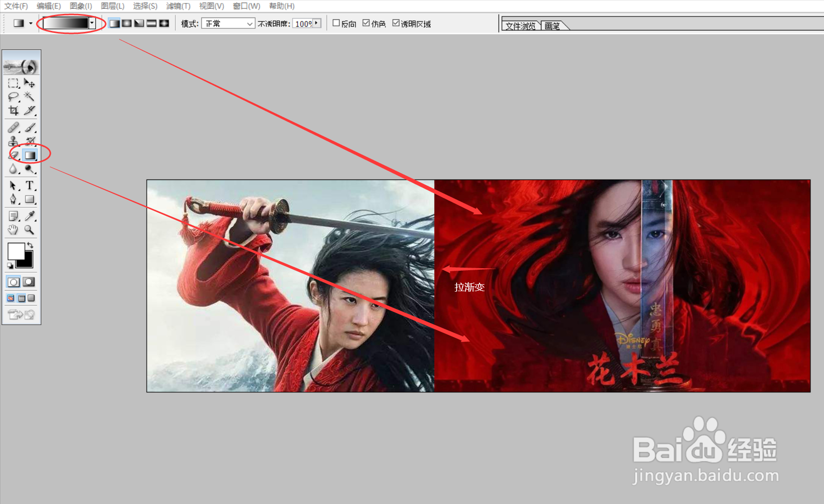The image size is (824, 504).
Task: Choose Angle Gradient style
Action: pos(139,23)
